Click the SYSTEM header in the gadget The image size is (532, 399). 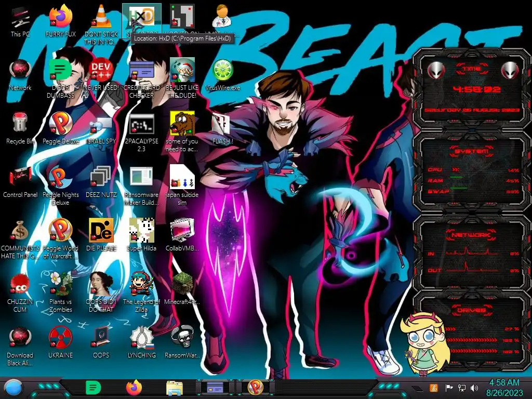[x=472, y=151]
